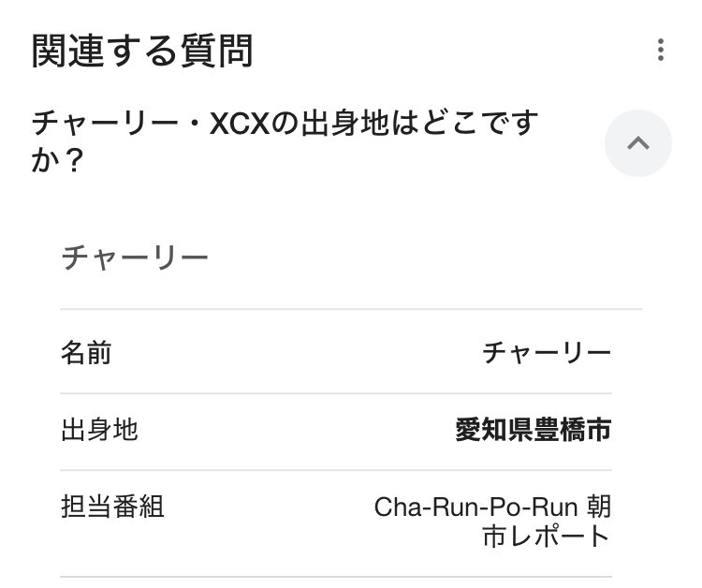Select the チャーリー value in the 名前 row

[547, 352]
